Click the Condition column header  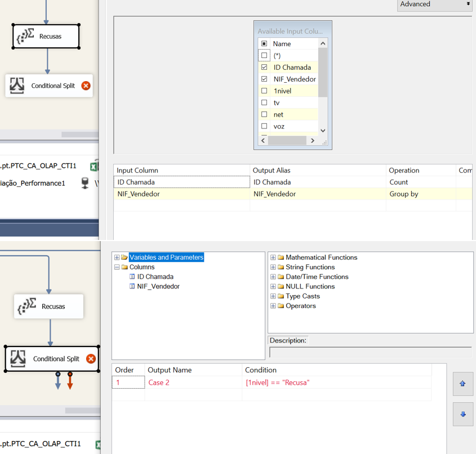point(337,370)
